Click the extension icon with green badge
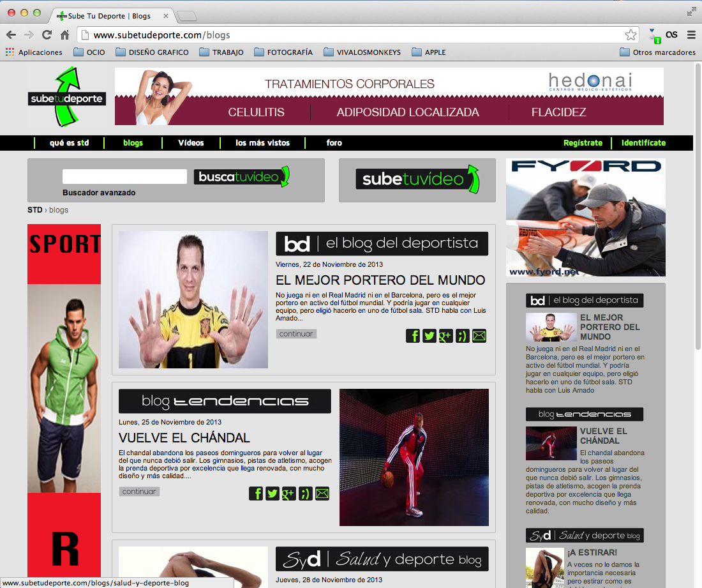 click(x=654, y=36)
